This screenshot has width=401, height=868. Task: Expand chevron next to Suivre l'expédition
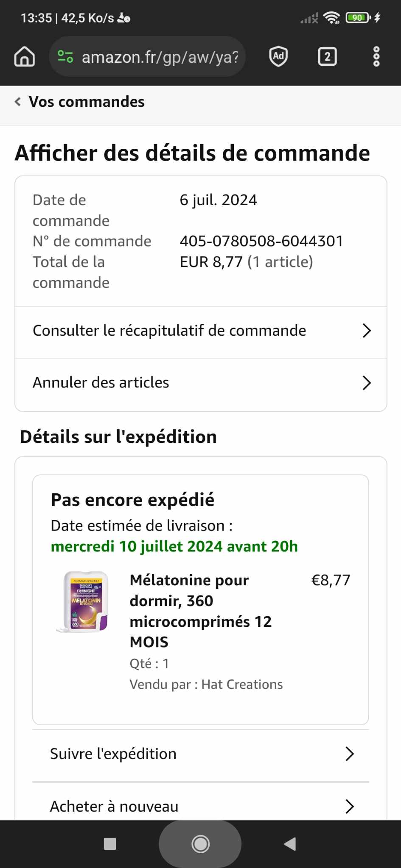click(350, 754)
